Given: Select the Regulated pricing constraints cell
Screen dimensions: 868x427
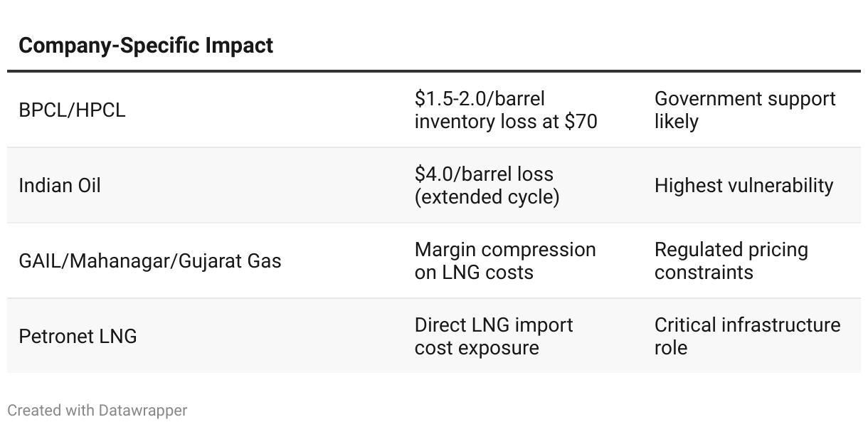Looking at the screenshot, I should pos(731,261).
